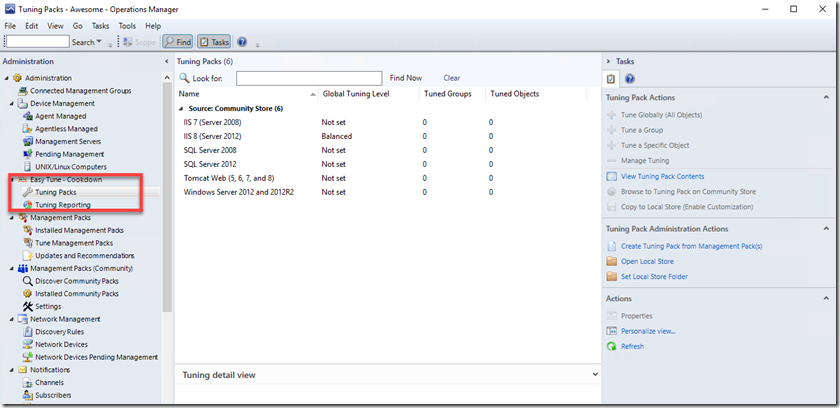Click Create Tuning Pack from Management Pack(s)
840x408 pixels.
tap(691, 246)
